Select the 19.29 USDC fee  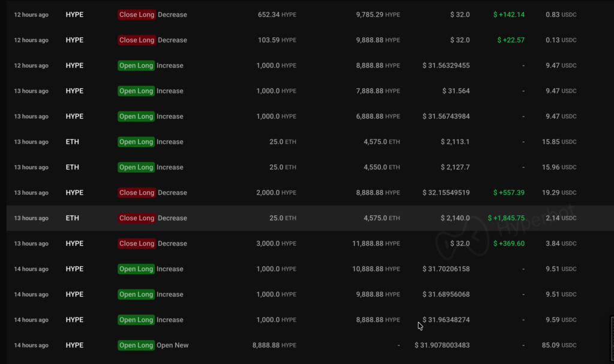[x=559, y=192]
